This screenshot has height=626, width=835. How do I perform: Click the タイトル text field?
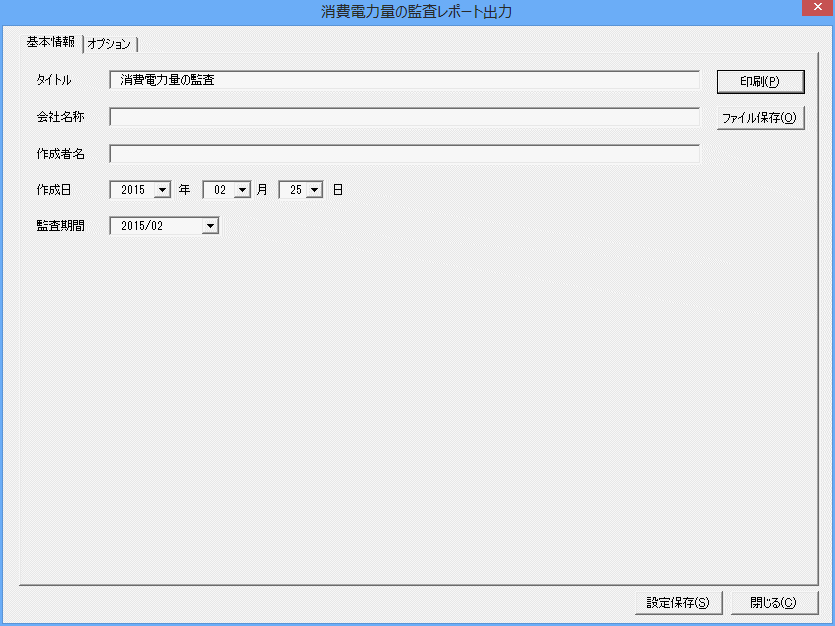click(404, 80)
